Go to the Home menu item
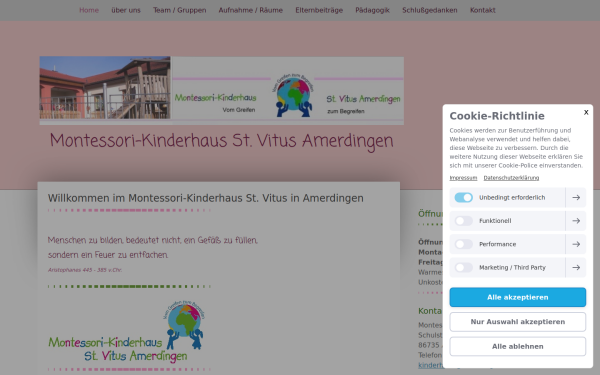600x375 pixels. pos(89,10)
